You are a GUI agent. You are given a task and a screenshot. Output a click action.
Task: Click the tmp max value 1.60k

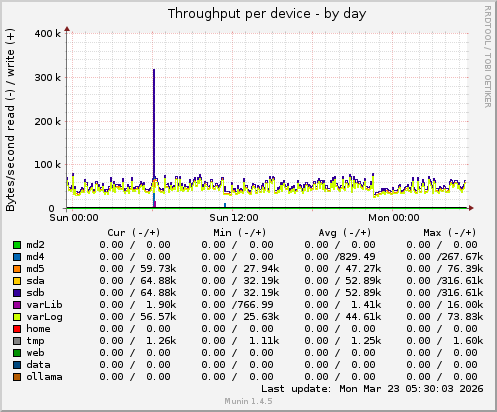pos(468,341)
